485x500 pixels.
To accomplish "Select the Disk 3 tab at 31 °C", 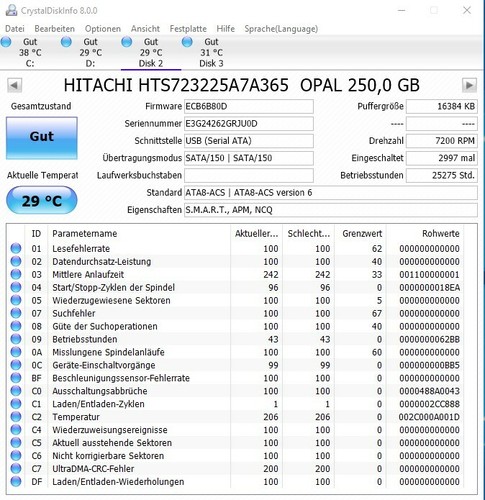I will pos(211,52).
